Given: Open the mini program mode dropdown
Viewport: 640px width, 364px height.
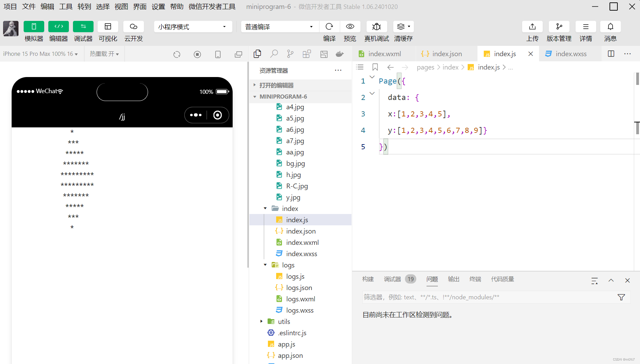Looking at the screenshot, I should (x=193, y=27).
